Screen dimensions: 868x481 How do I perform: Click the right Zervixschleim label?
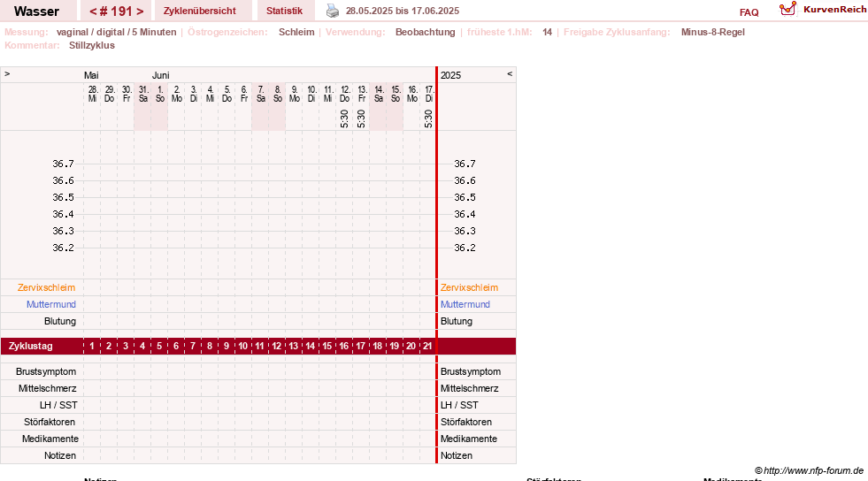coord(469,287)
